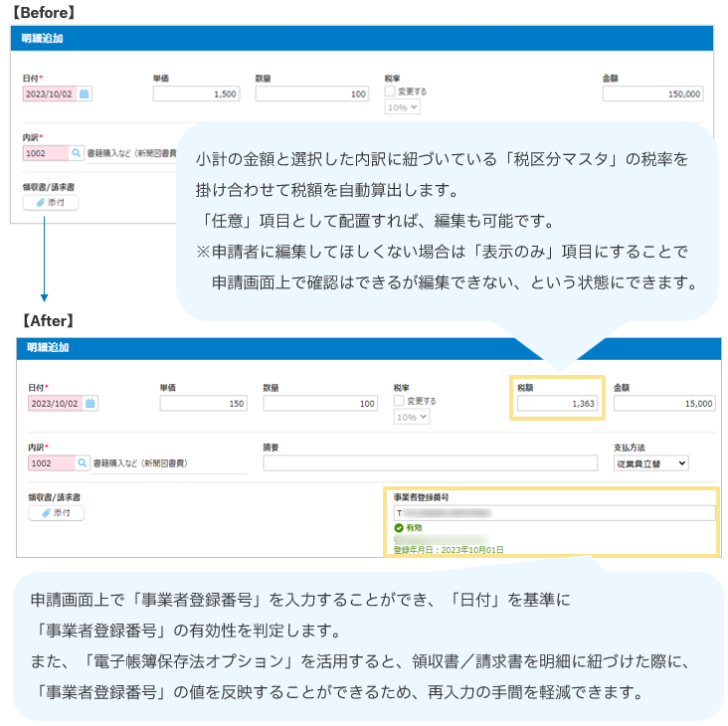Image resolution: width=728 pixels, height=726 pixels.
Task: Click the 明細追加 header in the After form
Action: coord(49,348)
